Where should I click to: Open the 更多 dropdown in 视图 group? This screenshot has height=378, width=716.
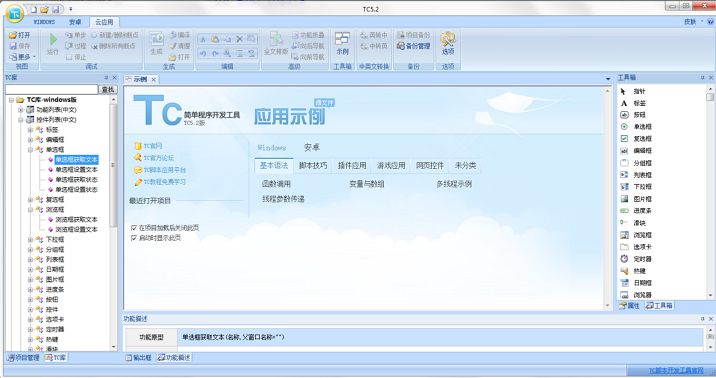23,57
